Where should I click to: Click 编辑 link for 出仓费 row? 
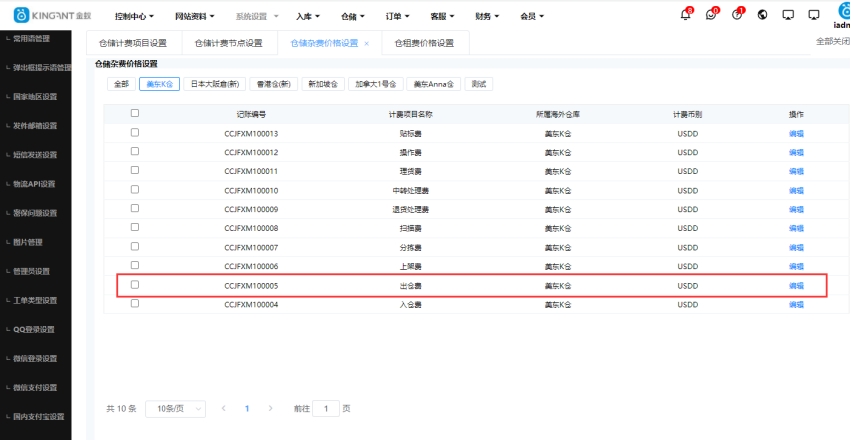[796, 286]
